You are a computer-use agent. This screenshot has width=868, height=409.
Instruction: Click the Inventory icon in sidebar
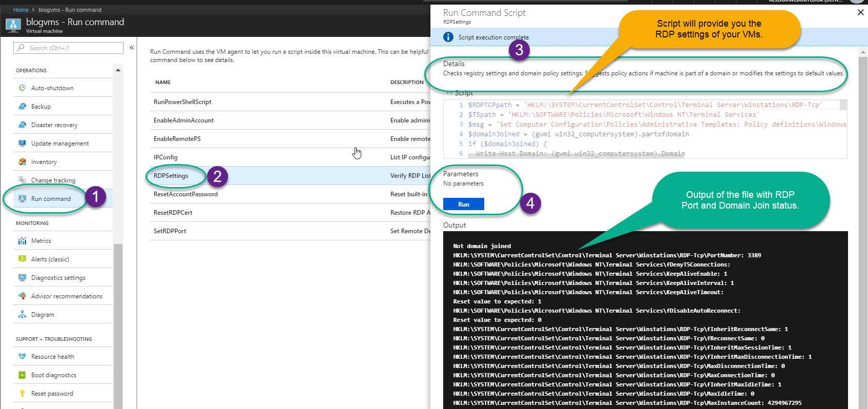(x=22, y=162)
